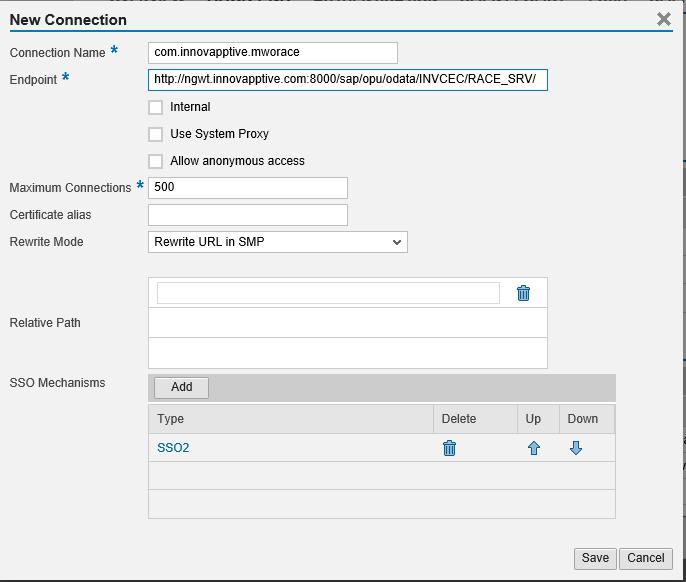This screenshot has height=582, width=686.
Task: Move SSO2 up with the arrow icon
Action: coord(533,448)
